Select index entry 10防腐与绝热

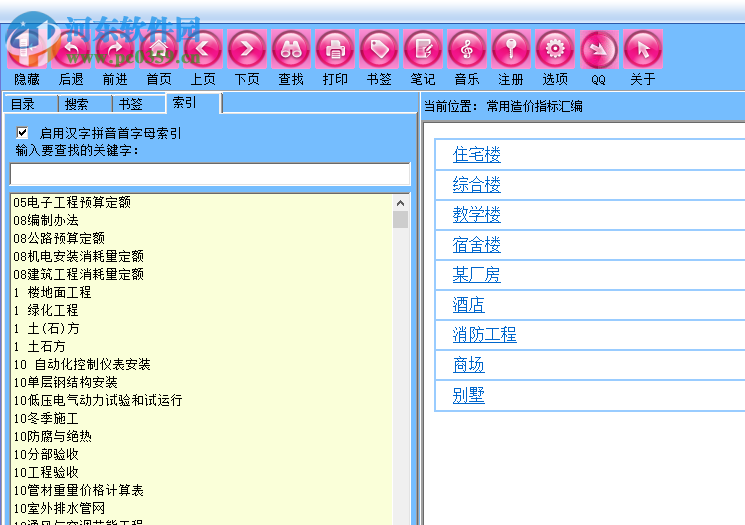coord(53,437)
